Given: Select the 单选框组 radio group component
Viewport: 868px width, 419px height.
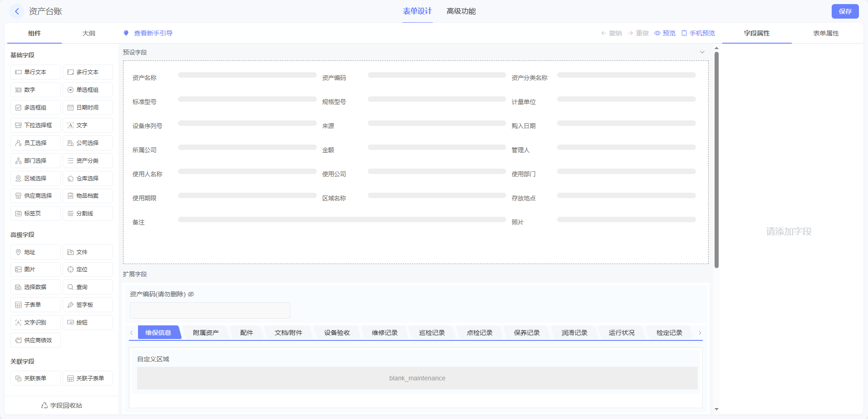Looking at the screenshot, I should [88, 90].
